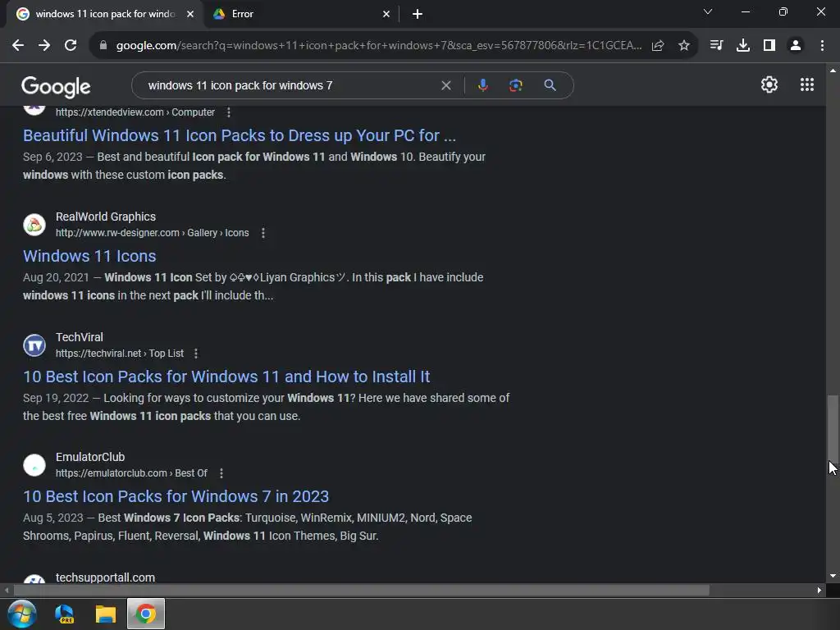
Task: Launch Microsoft Edge Preview from the taskbar
Action: coord(65,614)
